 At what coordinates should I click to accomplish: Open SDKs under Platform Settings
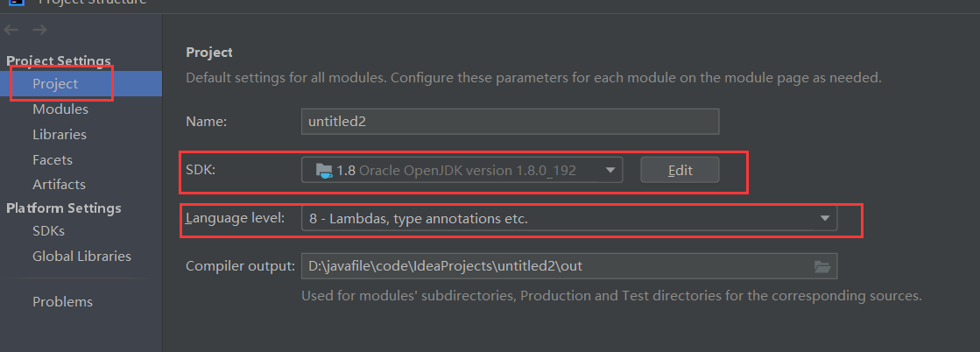tap(48, 231)
